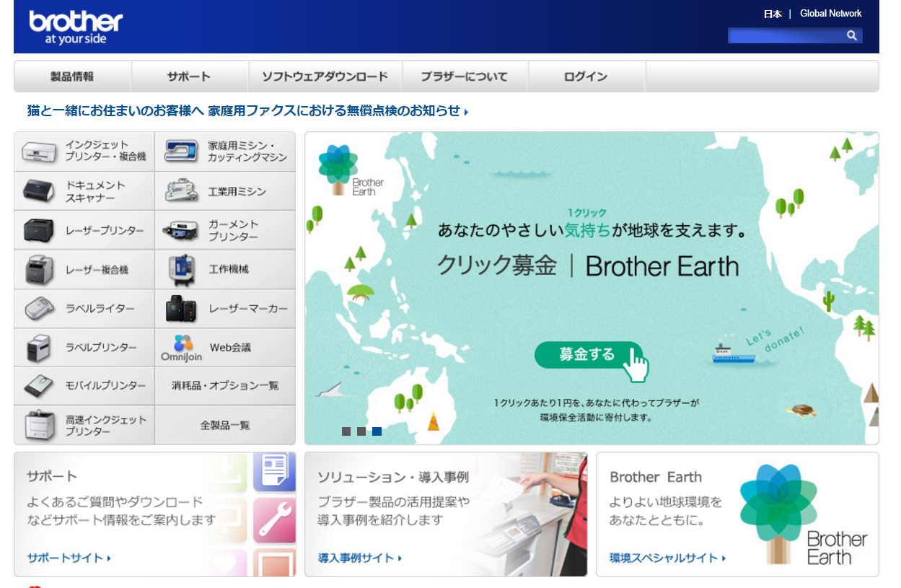Image resolution: width=901 pixels, height=588 pixels.
Task: Select 工業用ミシン machine icon
Action: click(x=180, y=190)
